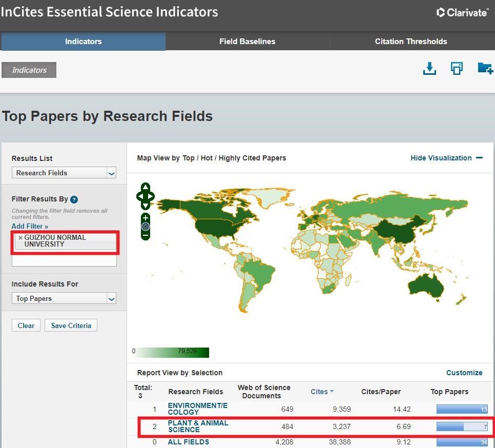
Task: Click the filter input field below Guizhou tag
Action: [64, 260]
